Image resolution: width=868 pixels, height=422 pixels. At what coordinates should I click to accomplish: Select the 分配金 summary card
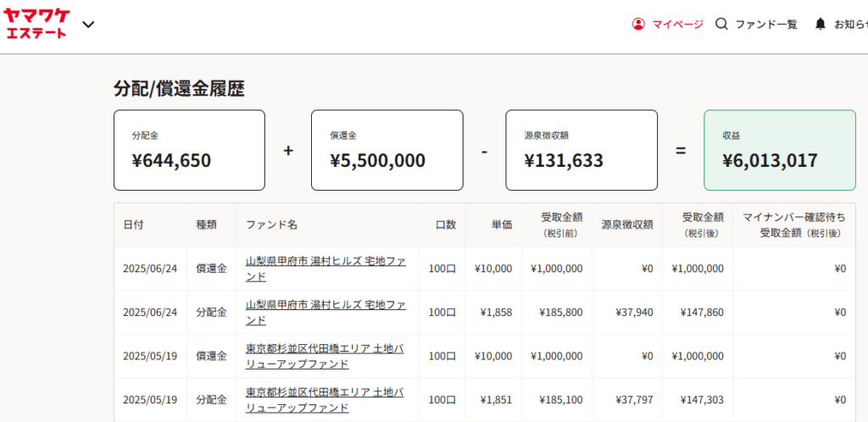189,150
